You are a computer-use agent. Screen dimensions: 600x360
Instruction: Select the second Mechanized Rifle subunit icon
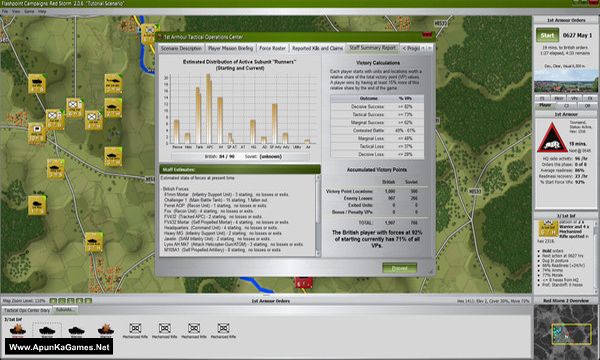click(165, 330)
